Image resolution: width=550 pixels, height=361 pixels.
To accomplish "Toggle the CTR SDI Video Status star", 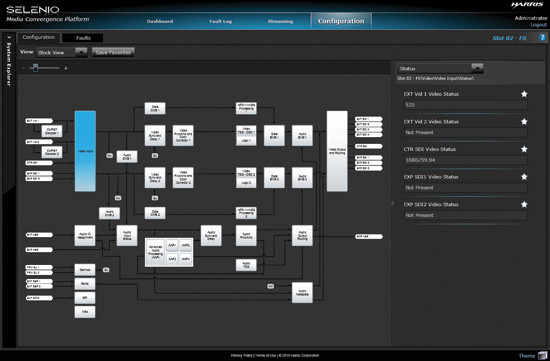I will (524, 149).
